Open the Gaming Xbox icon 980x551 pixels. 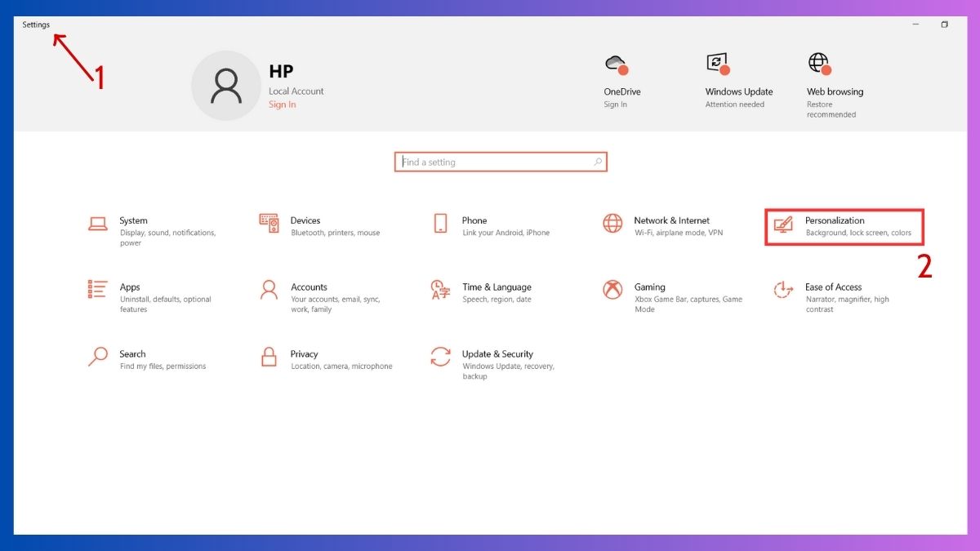pyautogui.click(x=612, y=290)
